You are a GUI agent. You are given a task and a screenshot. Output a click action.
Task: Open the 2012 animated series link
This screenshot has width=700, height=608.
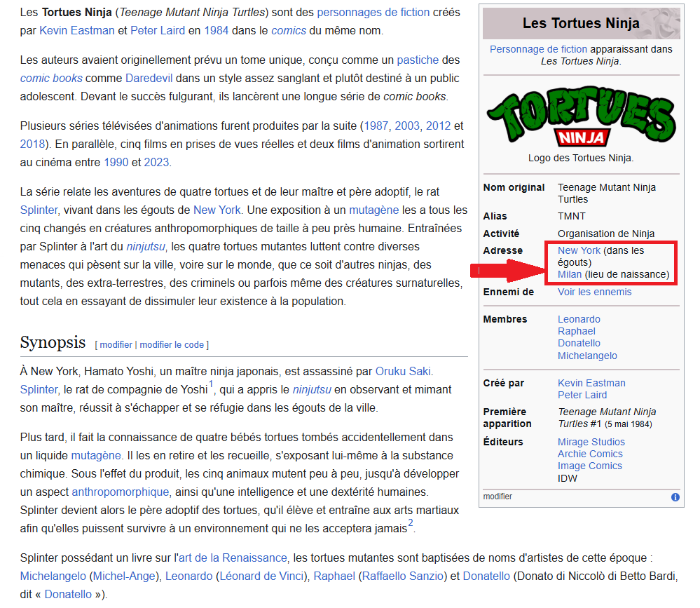coord(438,126)
